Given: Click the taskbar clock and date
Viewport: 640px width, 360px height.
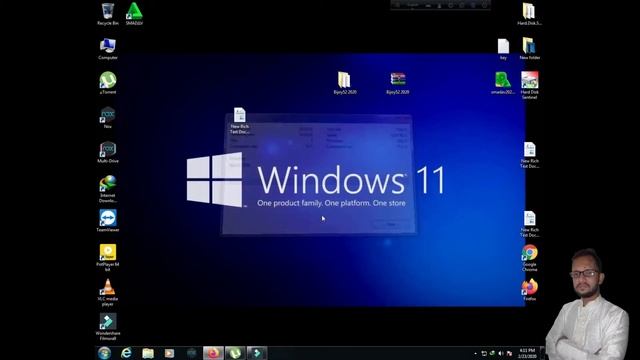Looking at the screenshot, I should tap(527, 353).
